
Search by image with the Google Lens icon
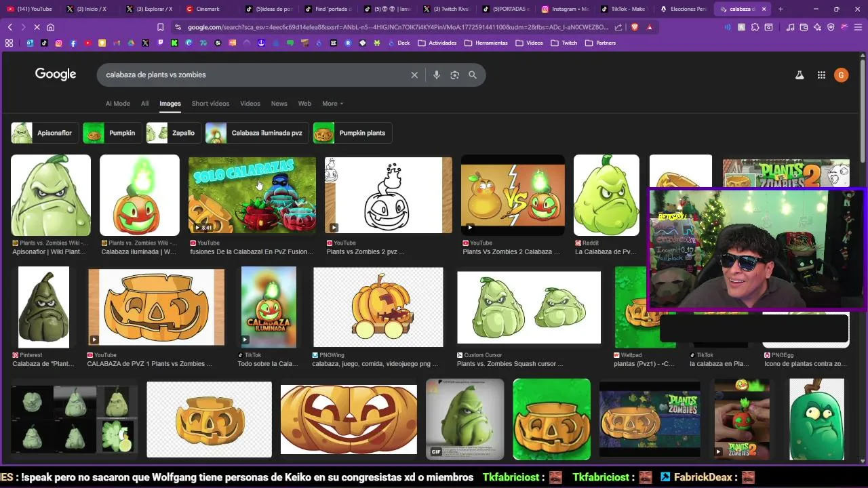pos(454,75)
